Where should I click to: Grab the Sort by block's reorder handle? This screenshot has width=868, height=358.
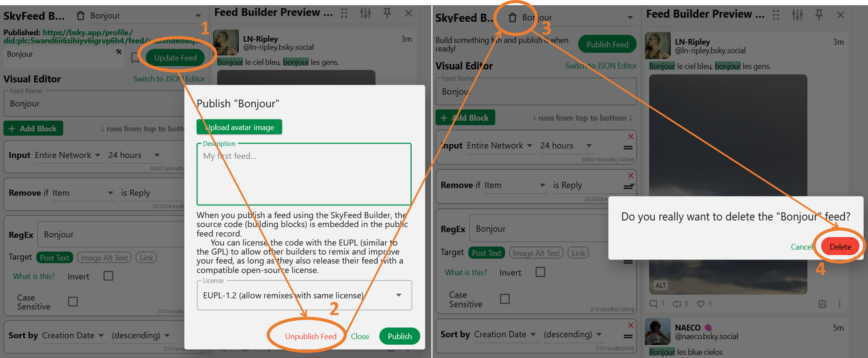coord(628,336)
